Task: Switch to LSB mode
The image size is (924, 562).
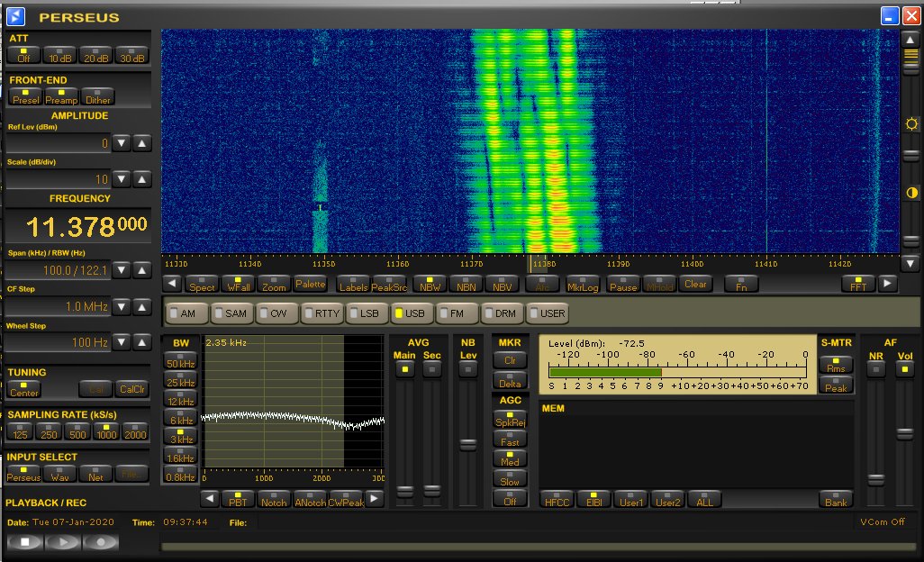Action: (x=367, y=313)
